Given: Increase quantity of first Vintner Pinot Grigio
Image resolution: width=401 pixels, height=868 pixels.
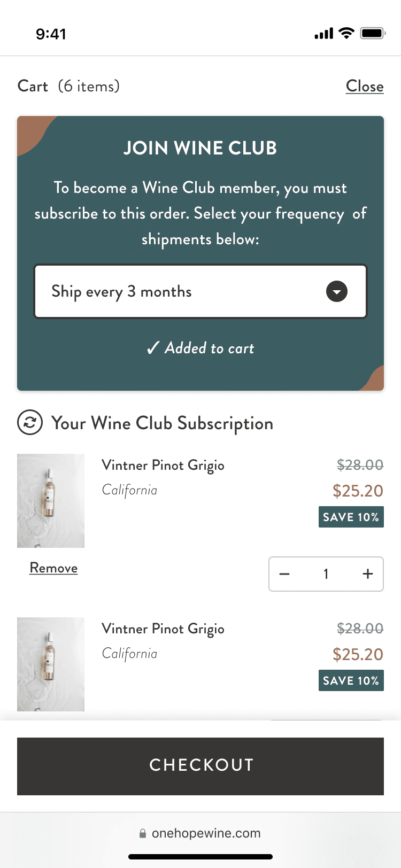Looking at the screenshot, I should tap(368, 574).
